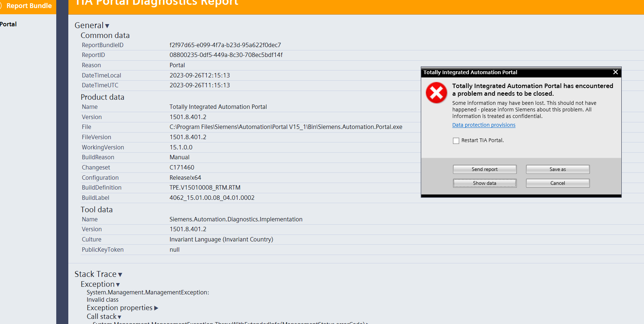
Task: Click the 'Some information may have been lost' paragraph
Action: coord(524,110)
